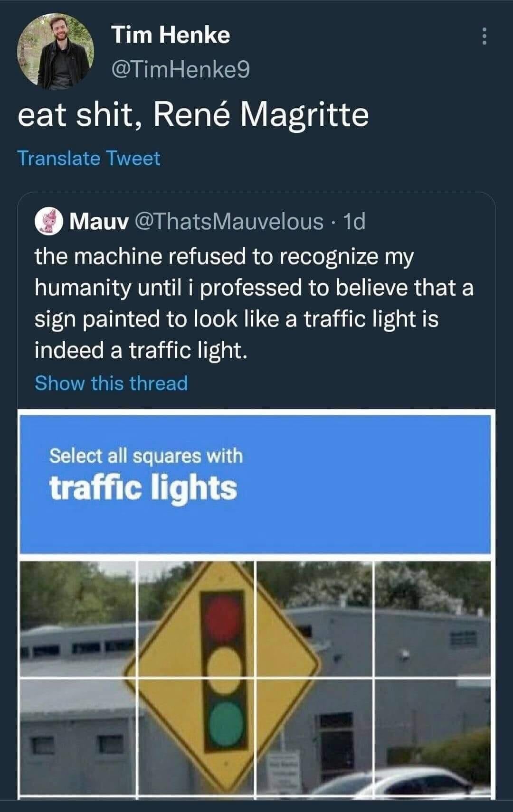The image size is (513, 812).
Task: Select captcha square with green light
Action: tap(196, 738)
